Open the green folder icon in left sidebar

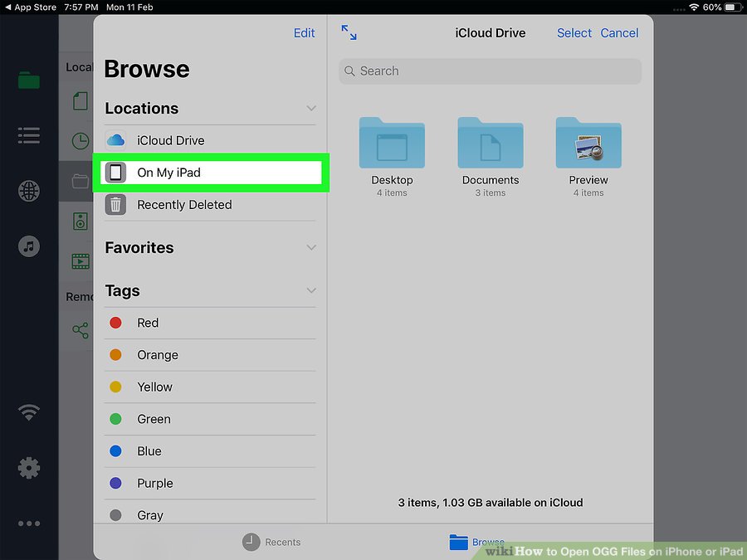[x=28, y=80]
